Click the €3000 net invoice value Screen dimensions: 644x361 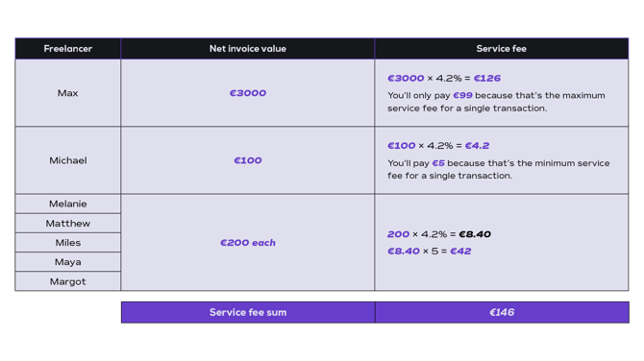pyautogui.click(x=248, y=93)
